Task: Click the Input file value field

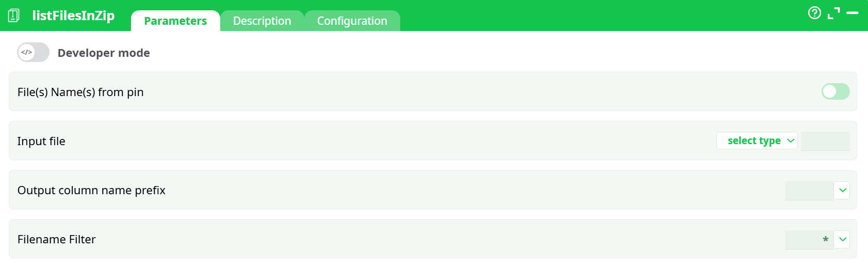Action: [825, 141]
